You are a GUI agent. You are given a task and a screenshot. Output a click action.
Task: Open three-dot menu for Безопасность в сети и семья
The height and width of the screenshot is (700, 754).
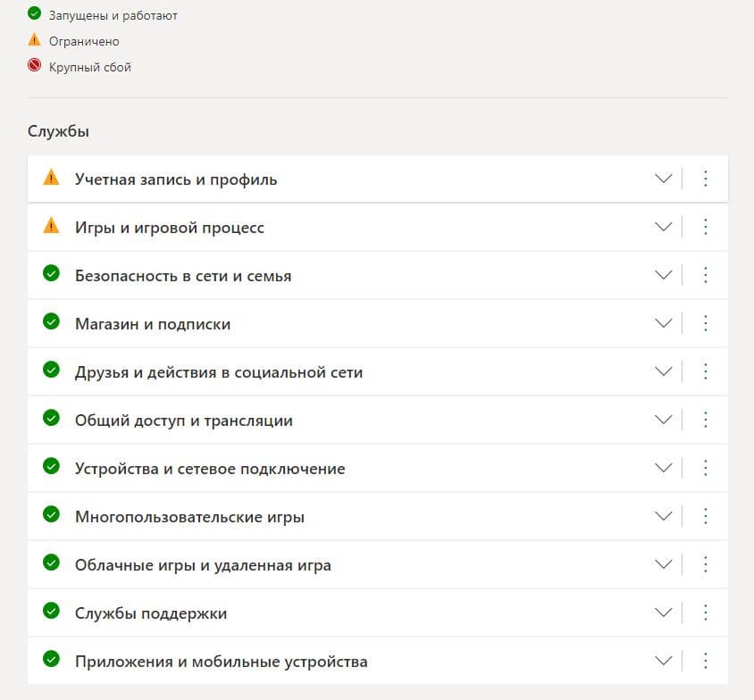(x=705, y=275)
